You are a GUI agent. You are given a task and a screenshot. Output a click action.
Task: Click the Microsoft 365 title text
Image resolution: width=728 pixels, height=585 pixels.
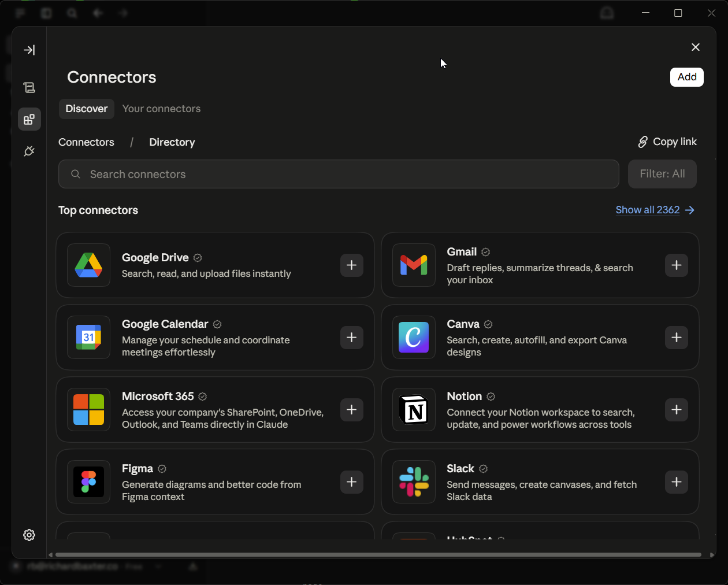point(158,397)
